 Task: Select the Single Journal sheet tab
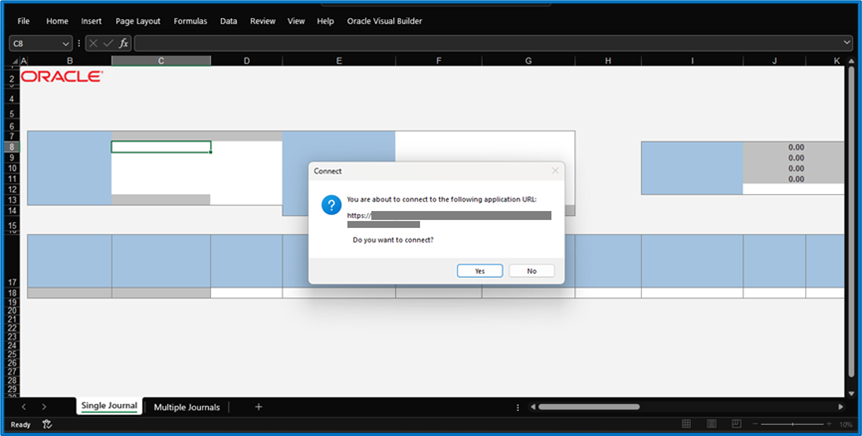coord(109,406)
